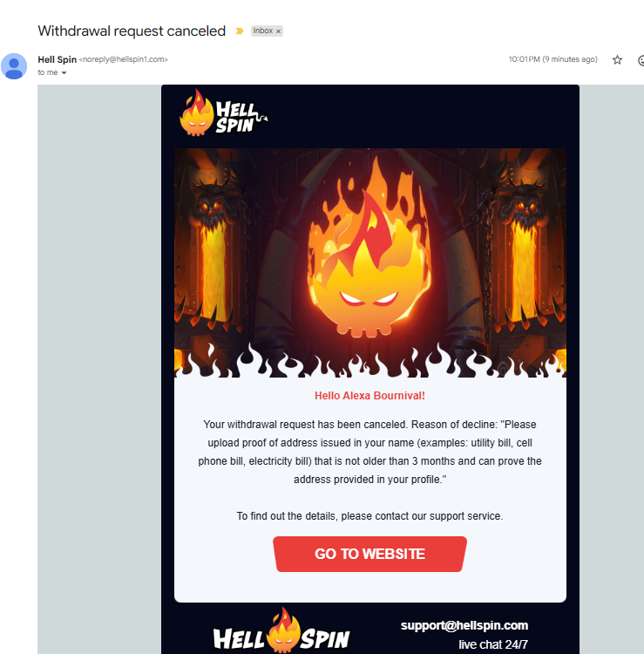The width and height of the screenshot is (644, 654).
Task: Click the sender avatar icon
Action: pos(14,66)
